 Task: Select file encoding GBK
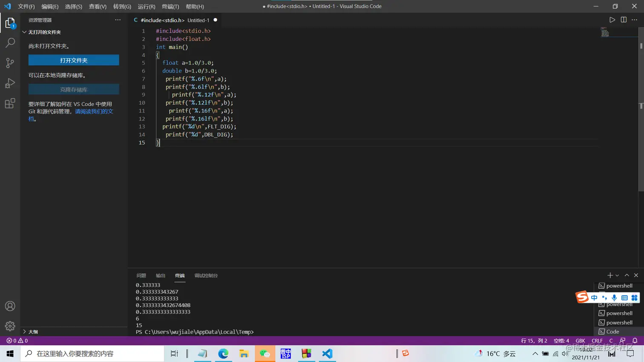click(x=581, y=341)
